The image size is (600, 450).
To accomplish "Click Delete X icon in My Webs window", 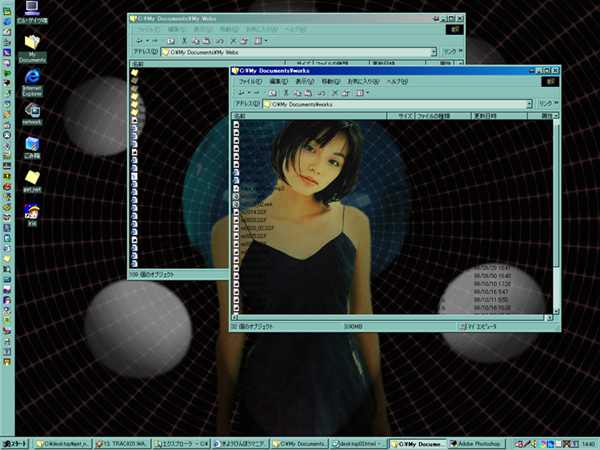I will [233, 41].
